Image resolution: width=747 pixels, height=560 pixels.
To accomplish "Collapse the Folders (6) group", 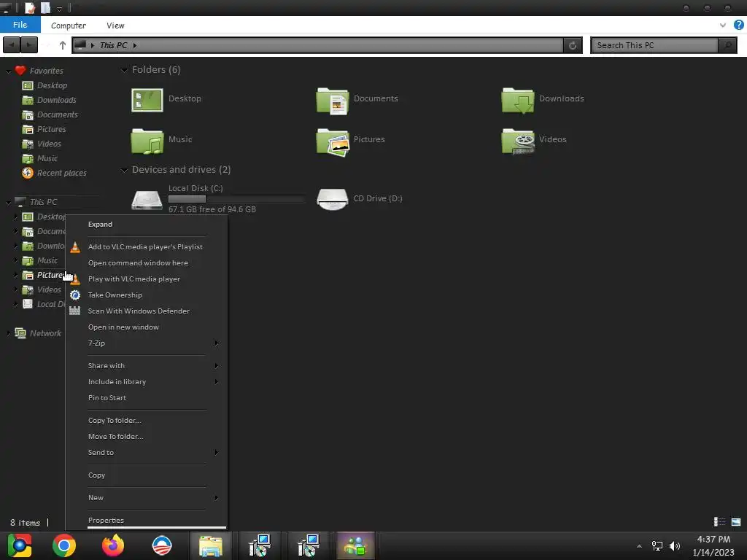I will coord(124,70).
